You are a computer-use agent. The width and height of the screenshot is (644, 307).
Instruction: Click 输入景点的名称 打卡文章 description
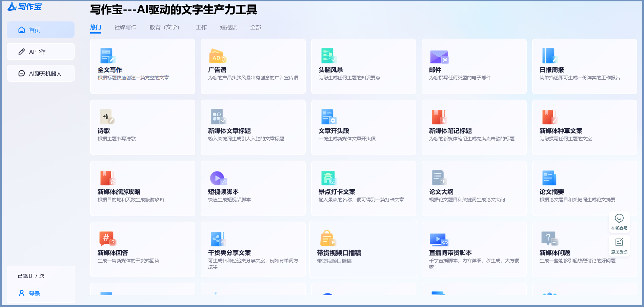[361, 200]
